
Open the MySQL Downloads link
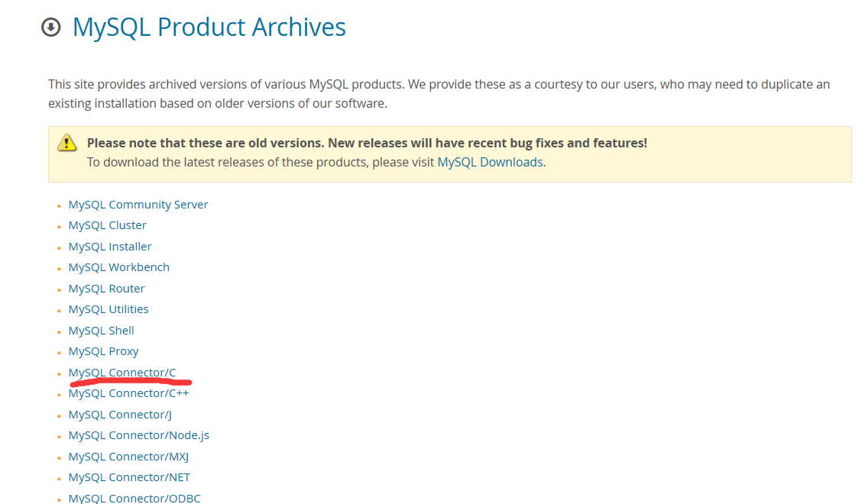[x=490, y=162]
